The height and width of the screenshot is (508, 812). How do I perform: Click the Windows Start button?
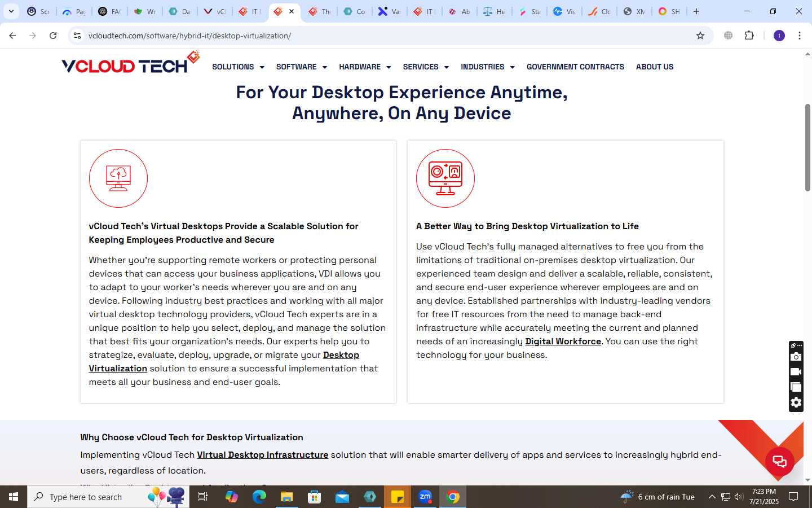pos(14,497)
